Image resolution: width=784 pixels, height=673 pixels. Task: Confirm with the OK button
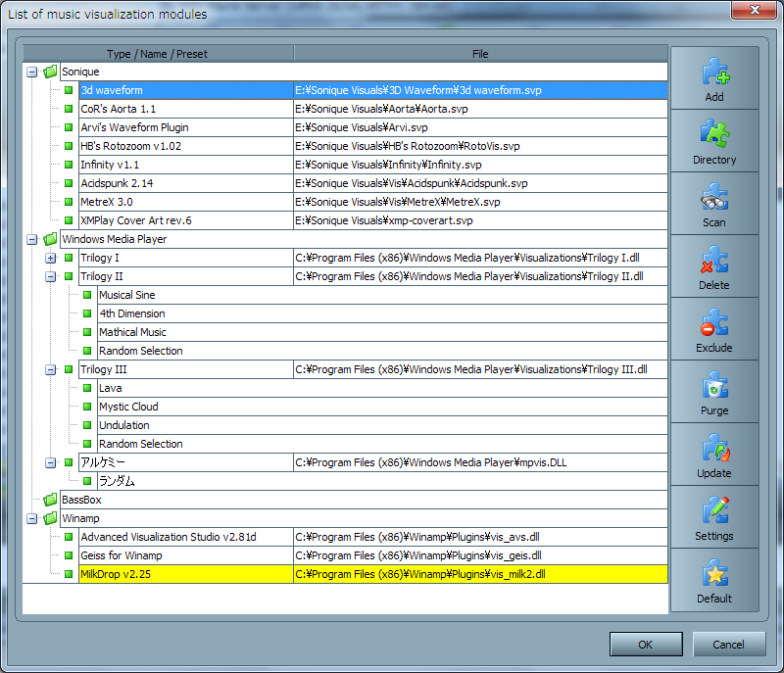[x=646, y=644]
